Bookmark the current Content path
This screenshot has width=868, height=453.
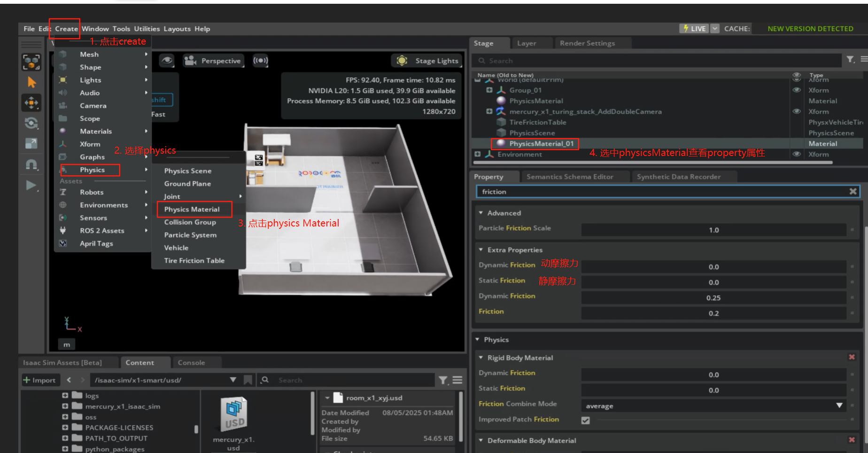tap(248, 380)
